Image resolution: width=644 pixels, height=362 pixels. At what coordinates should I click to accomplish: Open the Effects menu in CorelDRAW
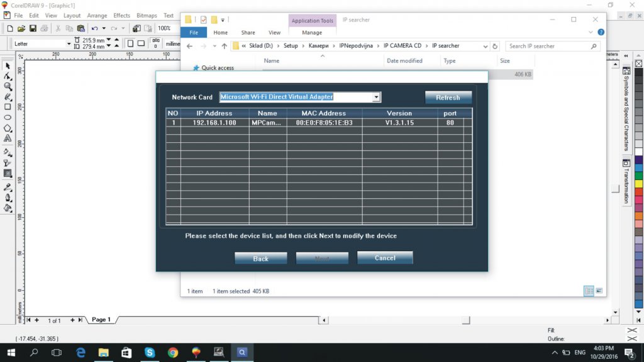121,15
